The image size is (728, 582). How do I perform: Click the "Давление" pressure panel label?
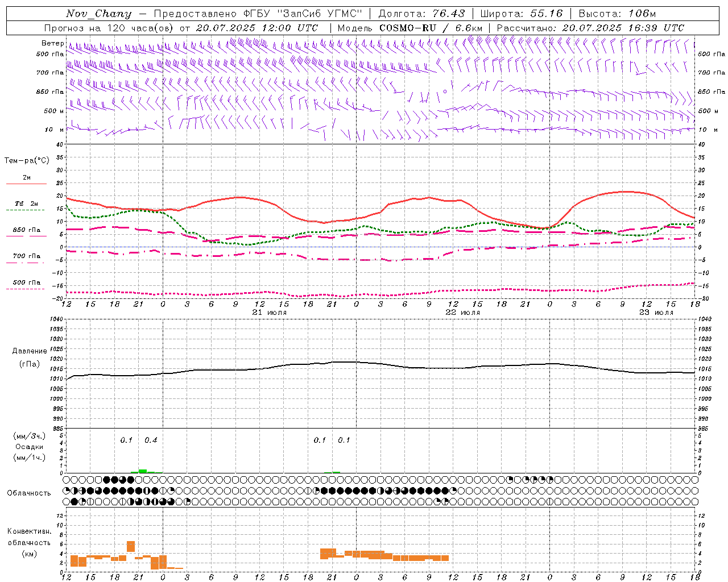coord(29,351)
